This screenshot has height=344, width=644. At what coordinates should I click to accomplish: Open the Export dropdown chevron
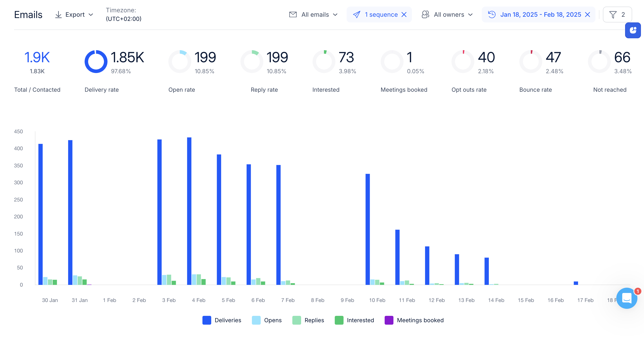click(x=91, y=15)
